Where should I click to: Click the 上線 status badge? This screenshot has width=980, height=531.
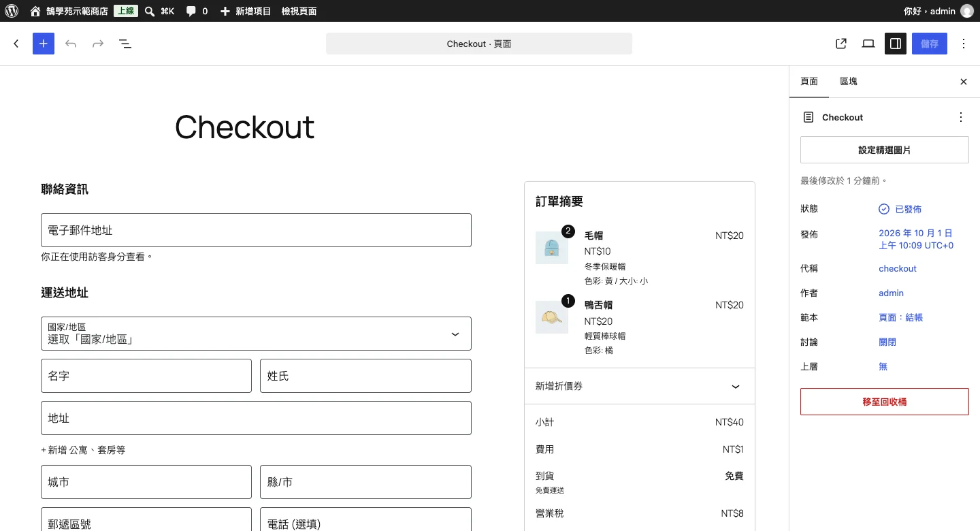coord(125,11)
